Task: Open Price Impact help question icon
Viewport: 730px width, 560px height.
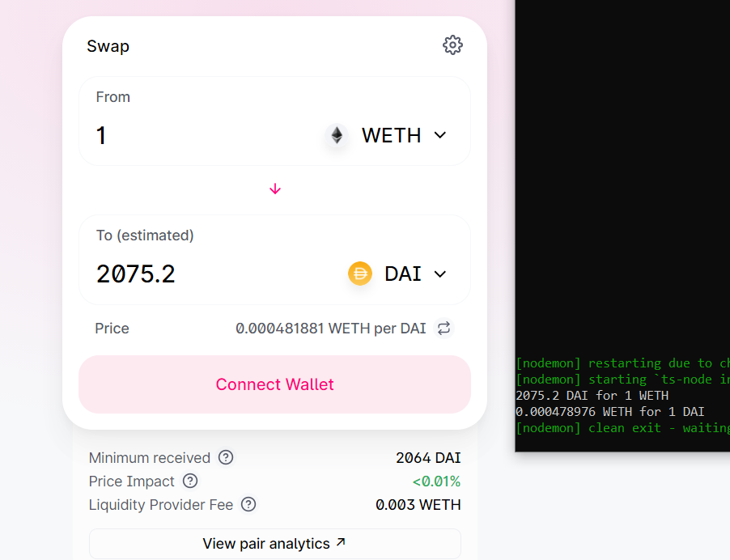Action: (190, 481)
